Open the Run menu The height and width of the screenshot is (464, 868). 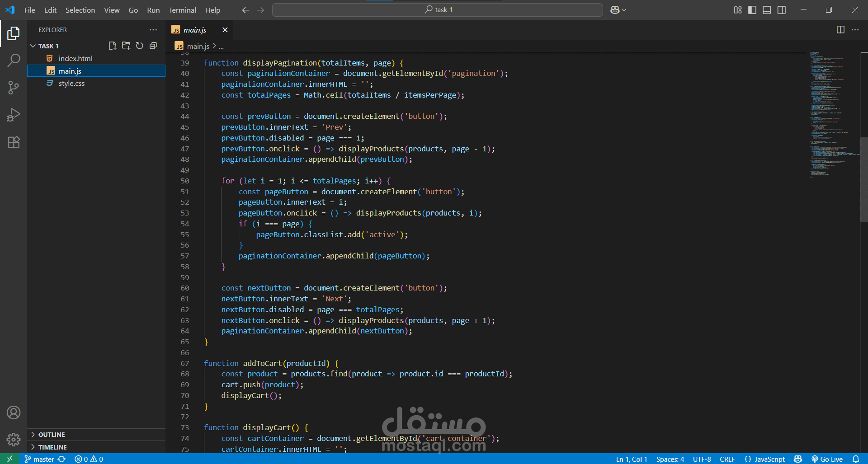coord(153,10)
